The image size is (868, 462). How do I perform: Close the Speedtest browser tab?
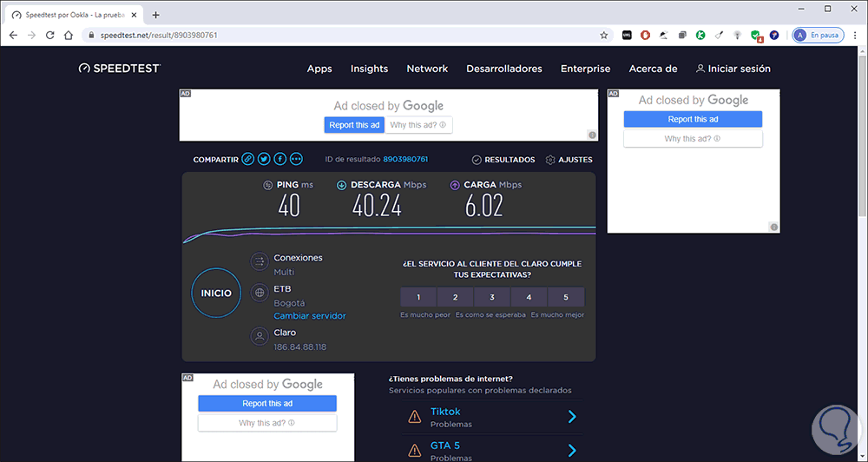[134, 15]
